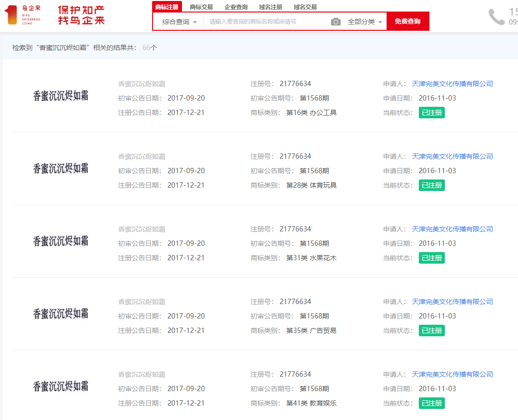Click 已注册 status badge in 第16类 row
This screenshot has width=518, height=420.
[432, 113]
